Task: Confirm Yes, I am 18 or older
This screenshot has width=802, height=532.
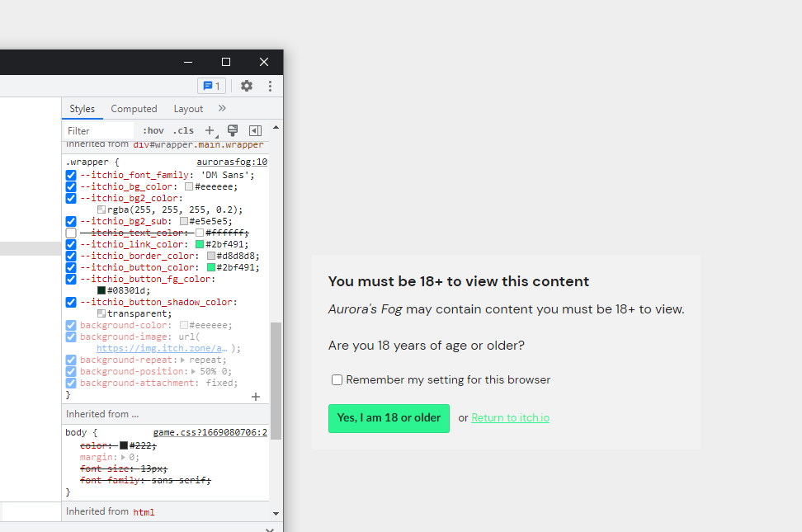Action: point(389,418)
